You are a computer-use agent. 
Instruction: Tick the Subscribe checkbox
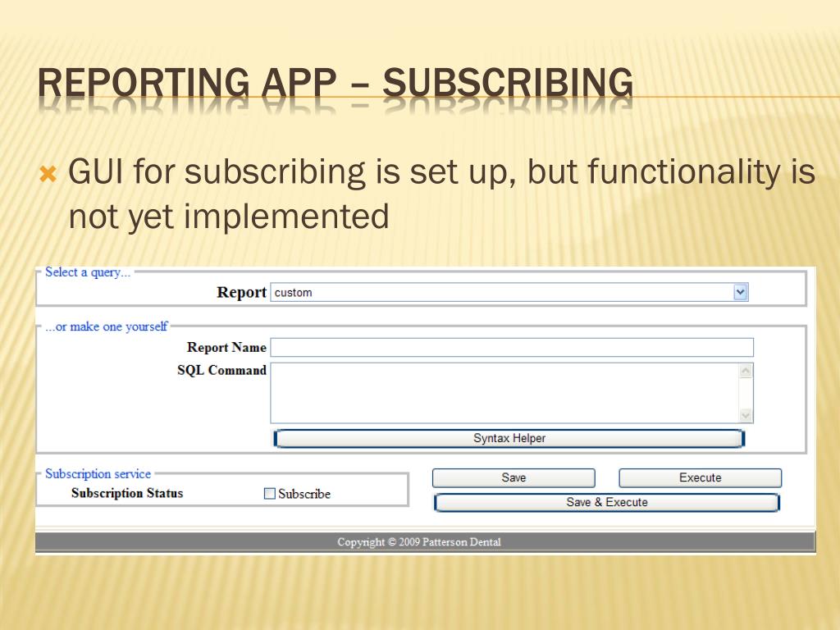point(269,493)
